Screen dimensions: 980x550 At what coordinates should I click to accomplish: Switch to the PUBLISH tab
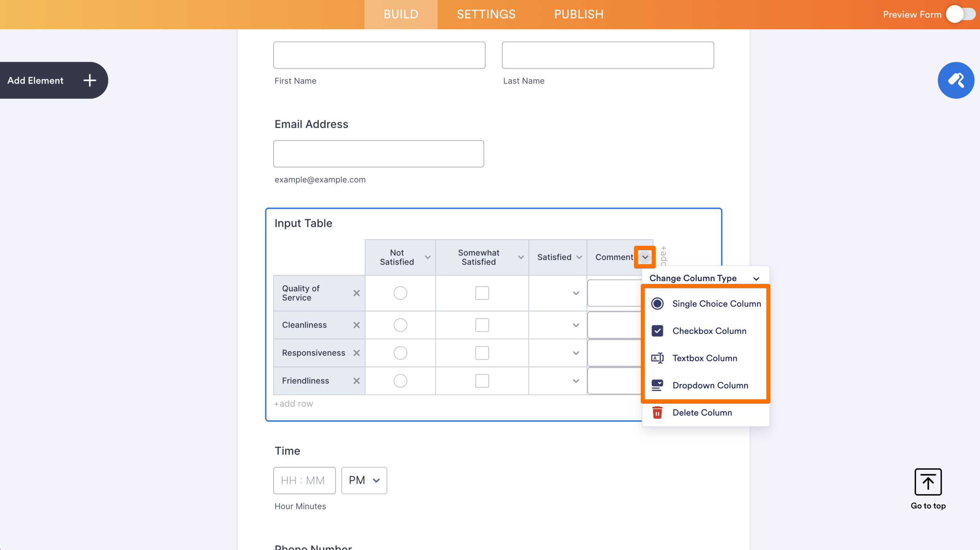tap(578, 14)
